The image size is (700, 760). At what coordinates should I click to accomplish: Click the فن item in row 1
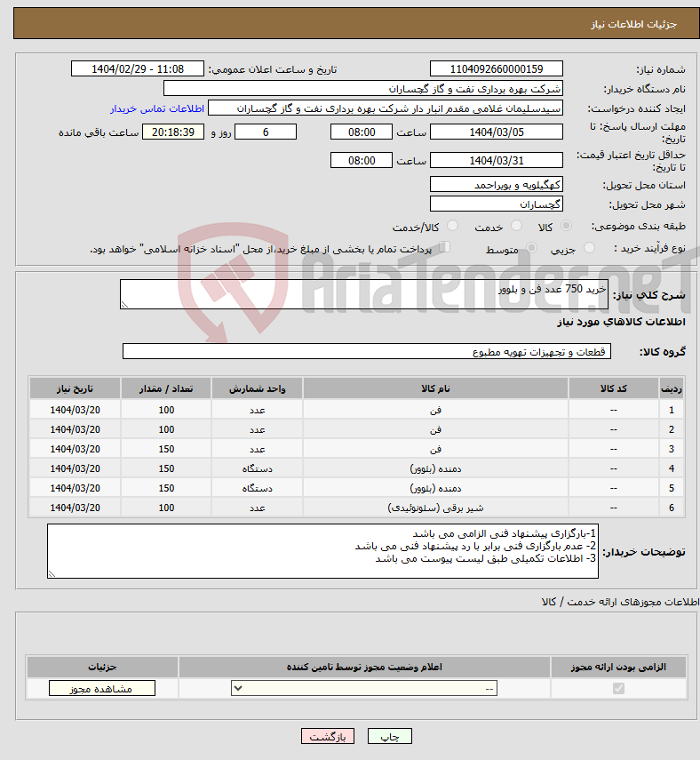(435, 410)
